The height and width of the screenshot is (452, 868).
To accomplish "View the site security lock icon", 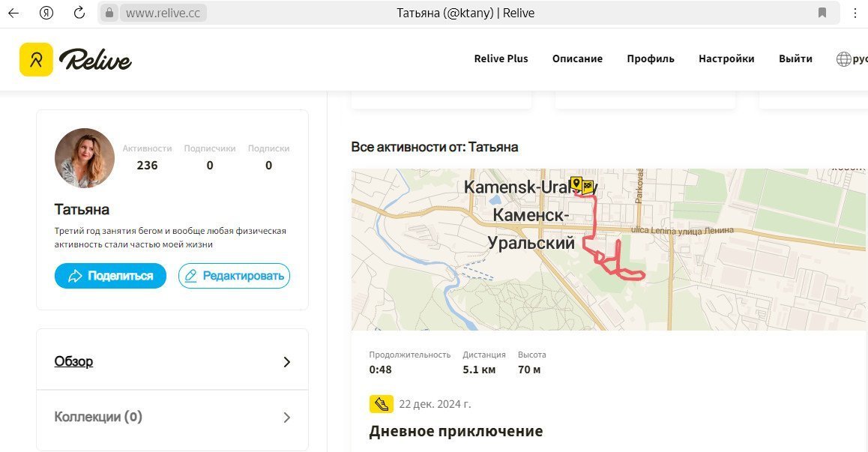I will pyautogui.click(x=109, y=13).
